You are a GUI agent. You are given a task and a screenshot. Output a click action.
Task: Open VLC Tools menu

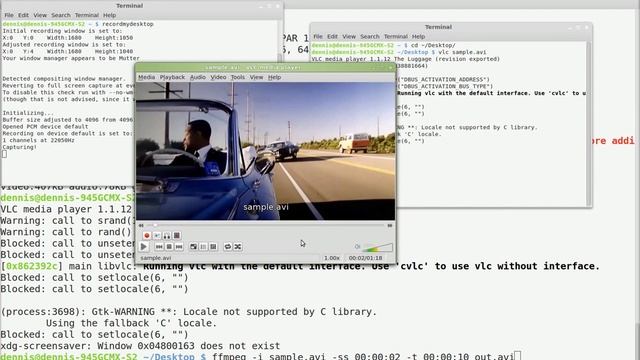[238, 77]
